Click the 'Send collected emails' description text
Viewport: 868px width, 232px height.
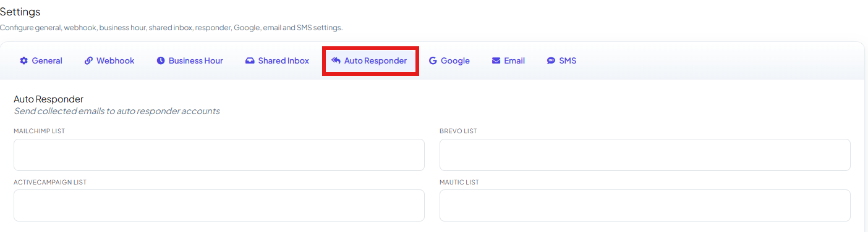tap(117, 111)
